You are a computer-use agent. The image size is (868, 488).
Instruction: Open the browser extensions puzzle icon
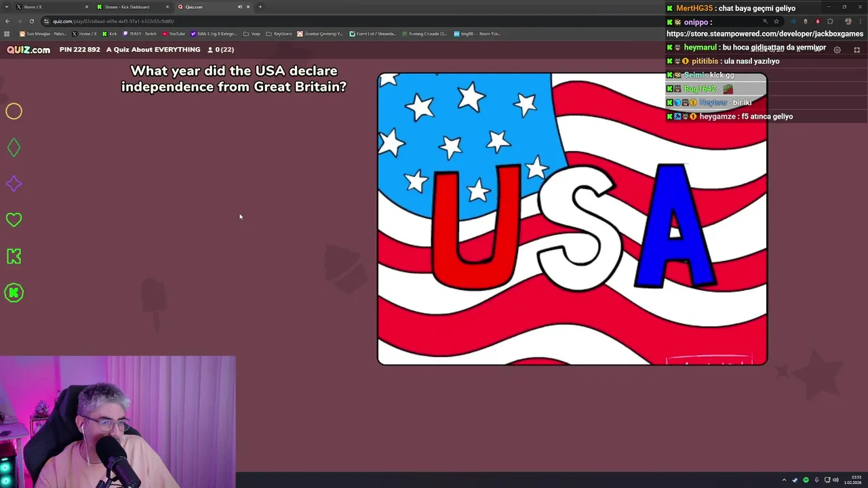830,21
